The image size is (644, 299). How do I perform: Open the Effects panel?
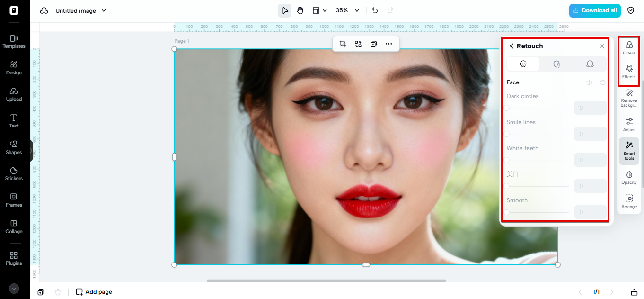[x=629, y=72]
